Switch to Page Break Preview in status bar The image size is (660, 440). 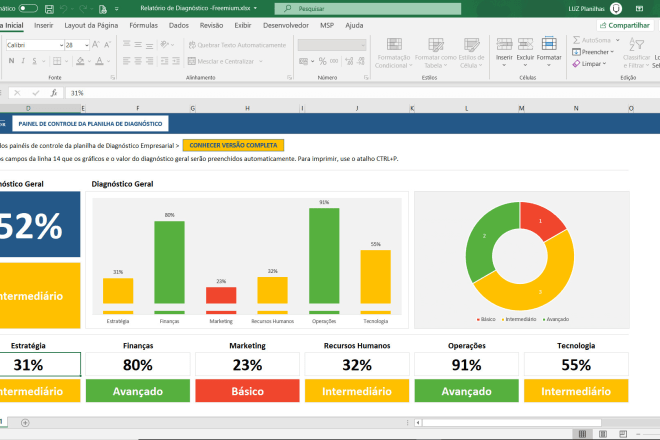[623, 434]
